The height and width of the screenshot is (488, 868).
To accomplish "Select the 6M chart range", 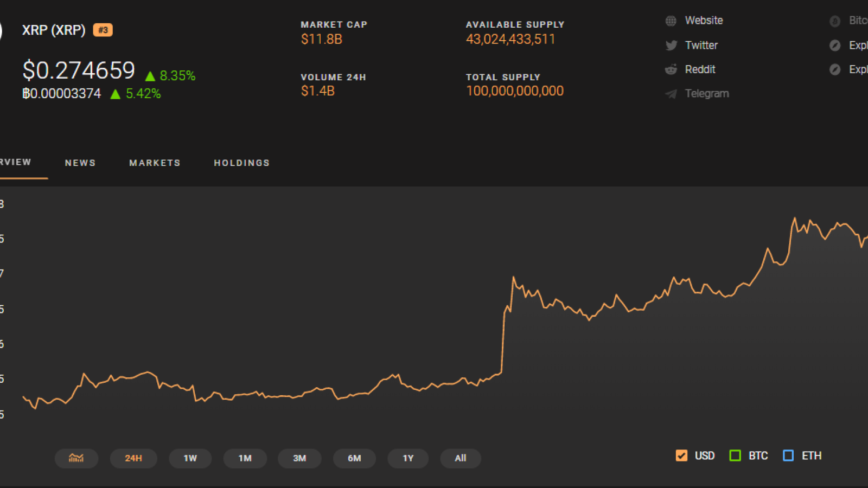I will (x=354, y=458).
